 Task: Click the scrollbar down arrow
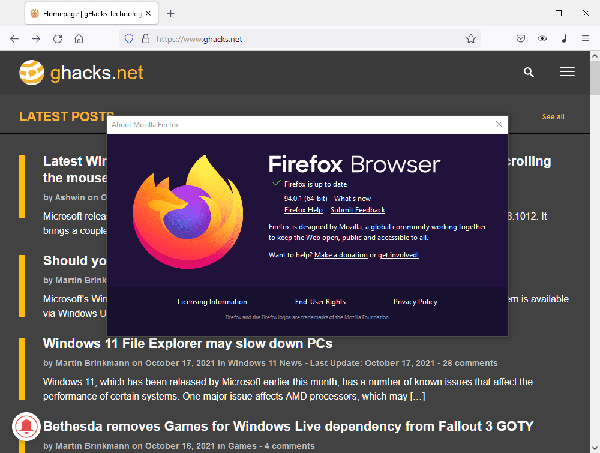click(x=595, y=448)
